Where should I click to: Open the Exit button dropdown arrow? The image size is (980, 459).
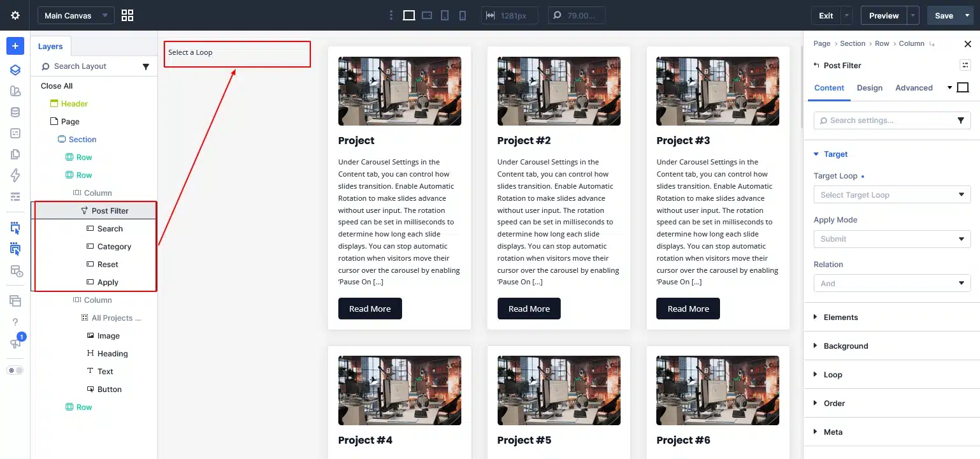tap(846, 15)
